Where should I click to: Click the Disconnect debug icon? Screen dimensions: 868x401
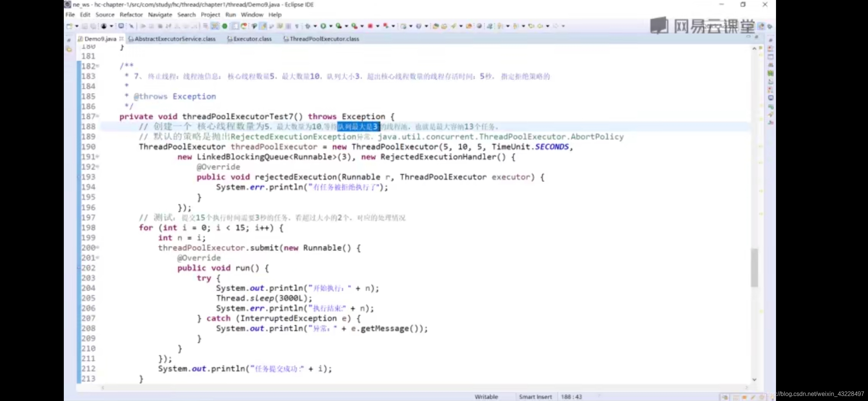168,26
